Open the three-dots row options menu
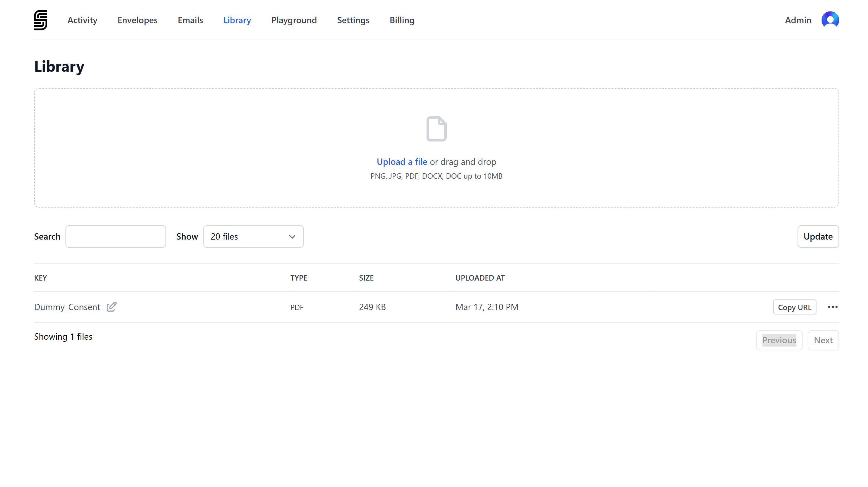The height and width of the screenshot is (487, 868). (x=833, y=307)
